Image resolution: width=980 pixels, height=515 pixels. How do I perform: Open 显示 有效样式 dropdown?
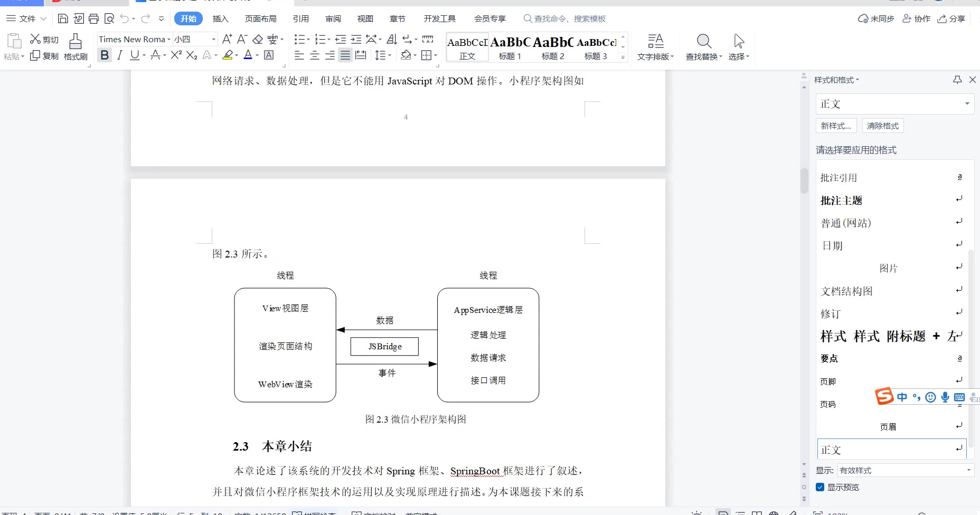coord(905,470)
